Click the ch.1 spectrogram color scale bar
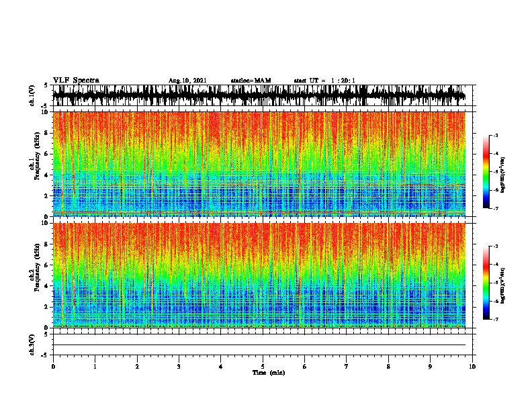532x411 pixels. click(486, 172)
